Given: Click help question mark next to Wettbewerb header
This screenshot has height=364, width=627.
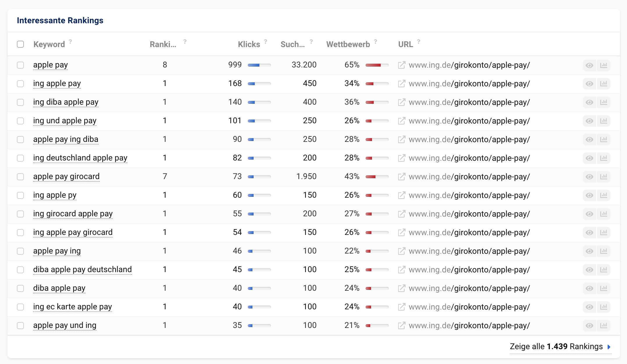Looking at the screenshot, I should (x=375, y=42).
